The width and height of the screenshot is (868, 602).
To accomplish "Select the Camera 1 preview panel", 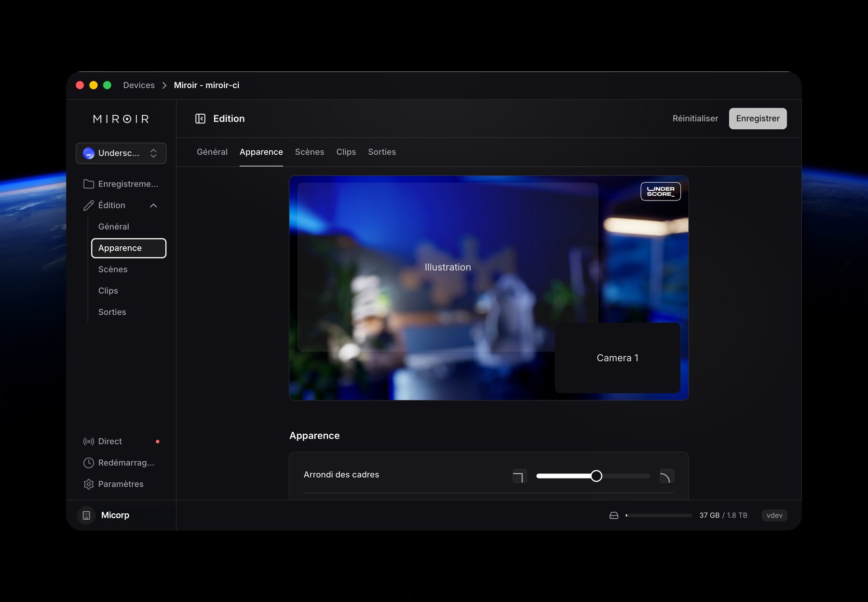I will (617, 358).
